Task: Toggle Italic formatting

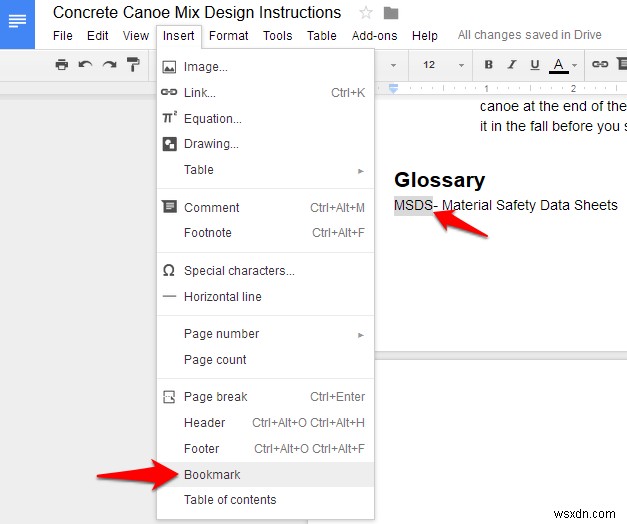Action: [511, 64]
